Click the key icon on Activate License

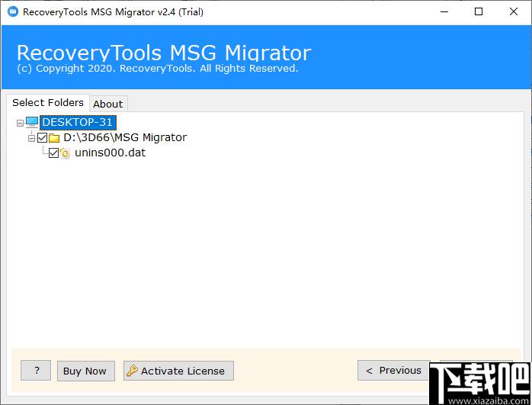(x=132, y=371)
